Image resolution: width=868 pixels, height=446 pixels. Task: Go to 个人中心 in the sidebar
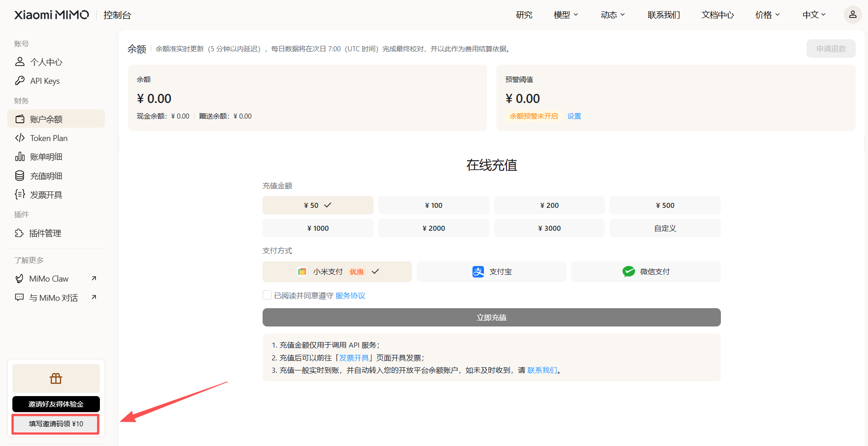click(x=56, y=62)
